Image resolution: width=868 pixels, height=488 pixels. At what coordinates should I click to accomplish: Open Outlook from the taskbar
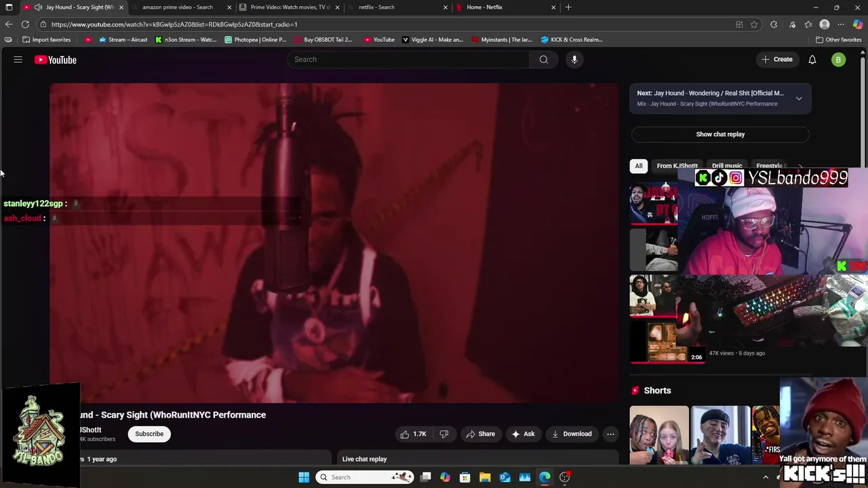click(505, 477)
